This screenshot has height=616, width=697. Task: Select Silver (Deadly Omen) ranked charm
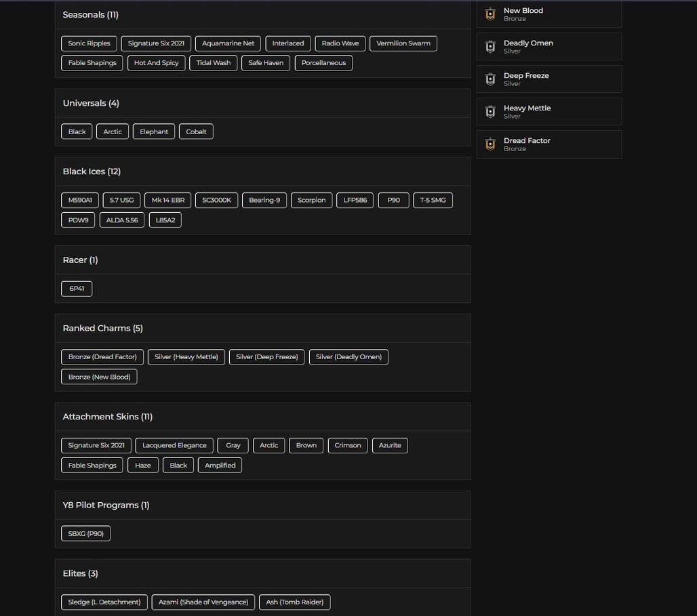tap(348, 357)
